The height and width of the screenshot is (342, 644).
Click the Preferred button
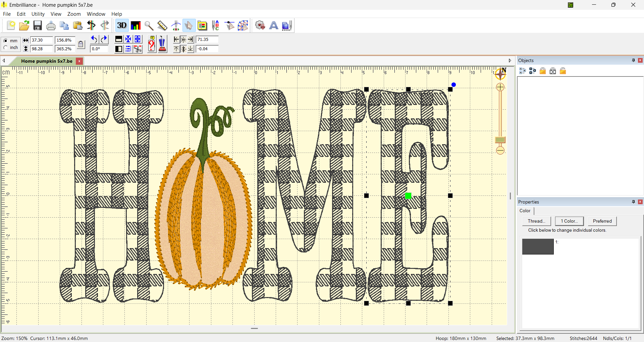tap(602, 221)
